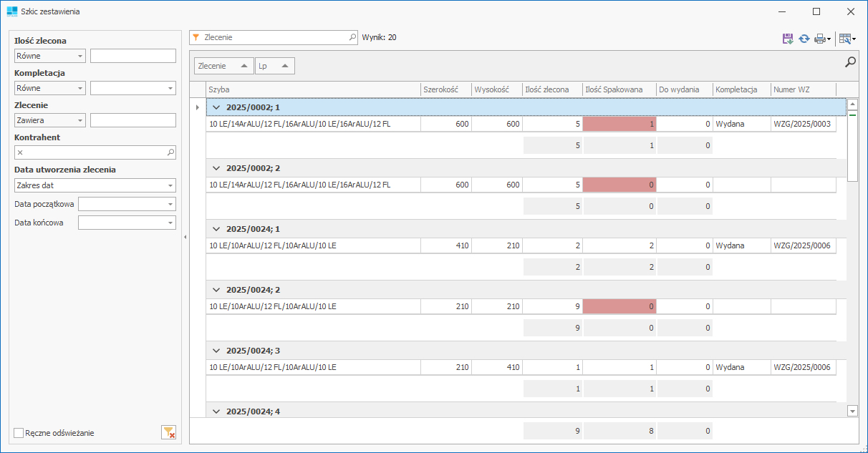The image size is (868, 453).
Task: Open the Zakres dat dropdown
Action: point(170,185)
